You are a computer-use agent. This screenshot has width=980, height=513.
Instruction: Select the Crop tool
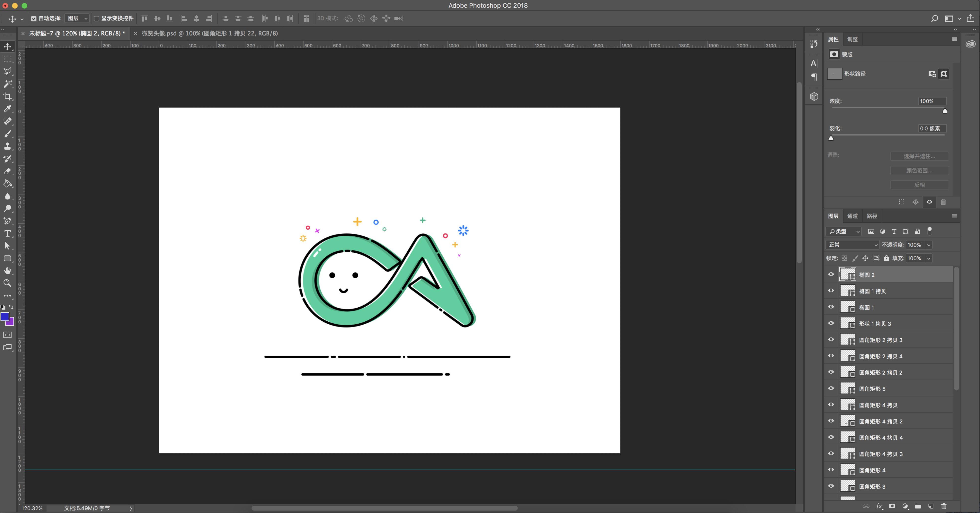pyautogui.click(x=8, y=96)
